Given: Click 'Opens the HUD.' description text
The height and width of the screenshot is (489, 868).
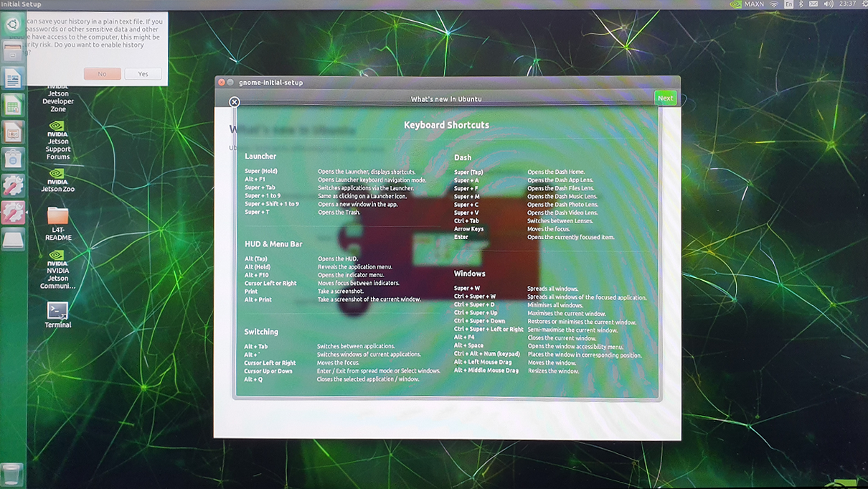Looking at the screenshot, I should [337, 259].
